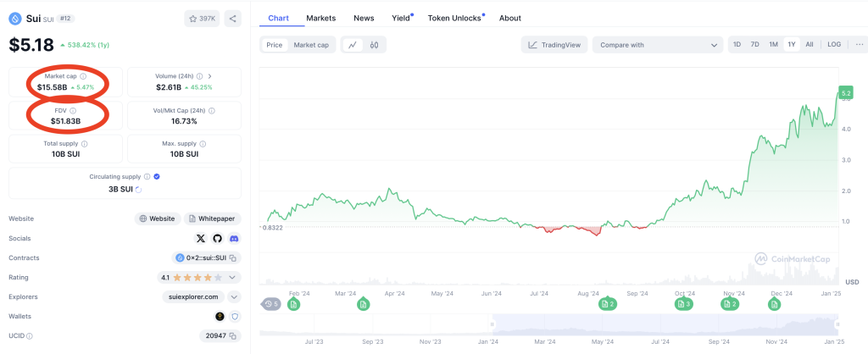Switch to the News tab
Image resolution: width=868 pixels, height=354 pixels.
tap(364, 18)
